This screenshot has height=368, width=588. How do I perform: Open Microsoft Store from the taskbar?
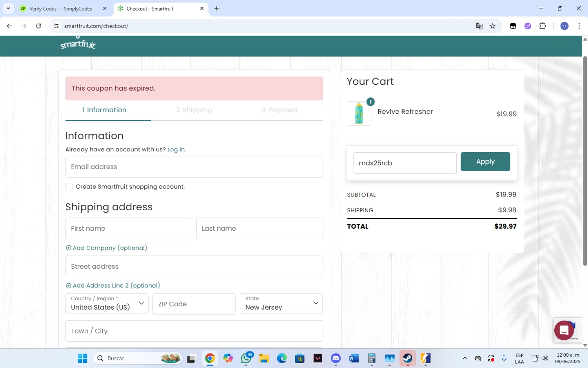click(300, 358)
